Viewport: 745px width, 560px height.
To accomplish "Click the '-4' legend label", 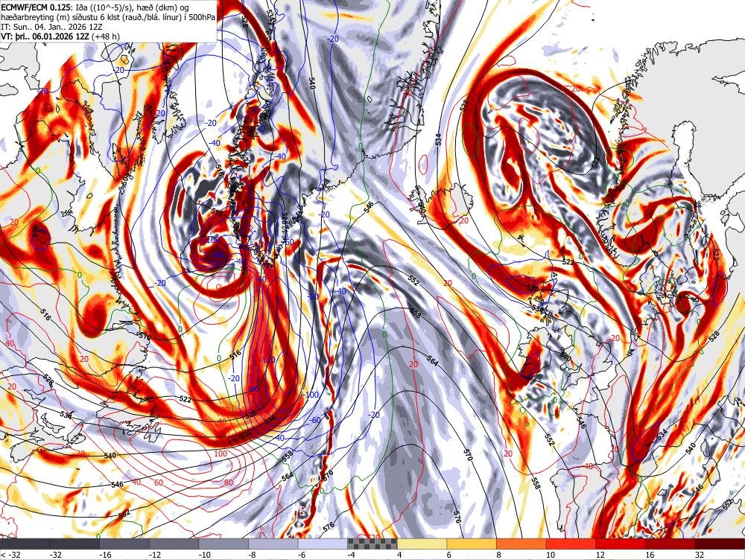I will coord(351,555).
